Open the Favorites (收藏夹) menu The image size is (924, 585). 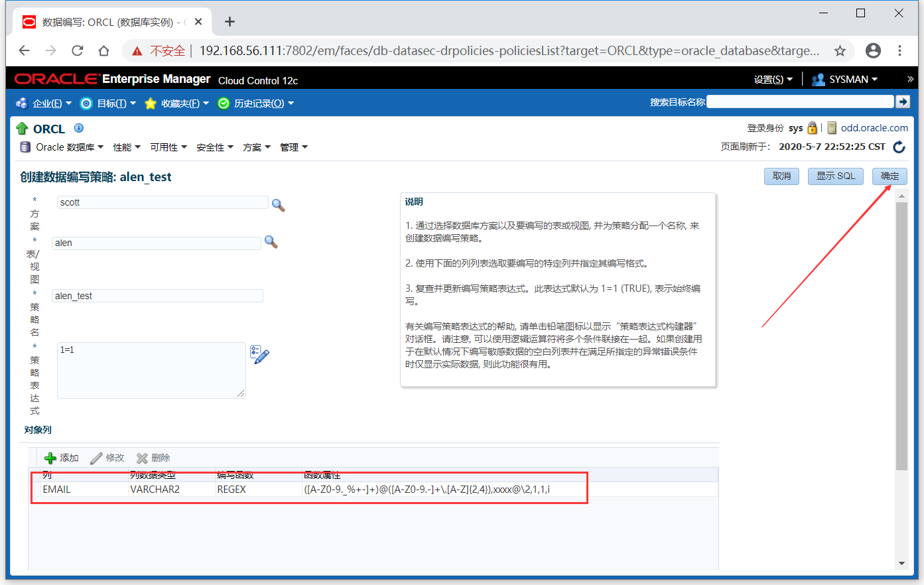[x=177, y=103]
